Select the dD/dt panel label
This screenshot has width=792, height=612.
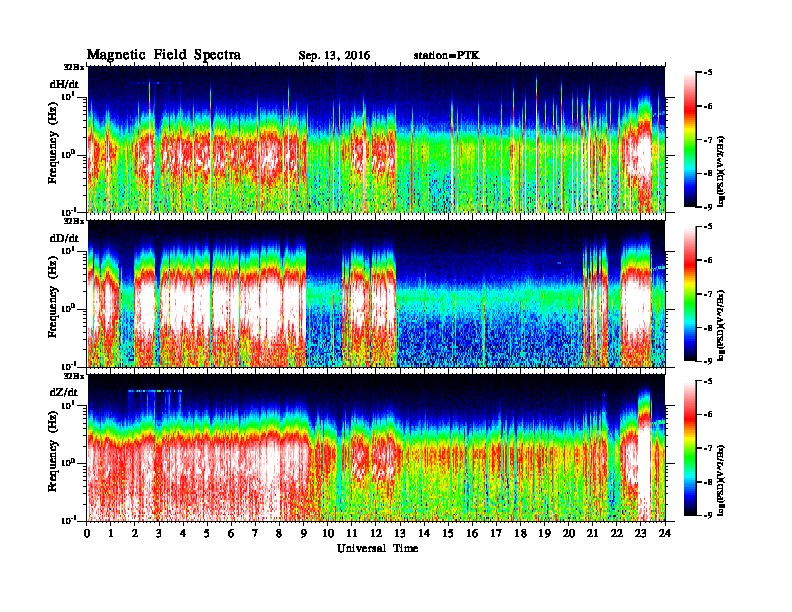click(x=64, y=238)
